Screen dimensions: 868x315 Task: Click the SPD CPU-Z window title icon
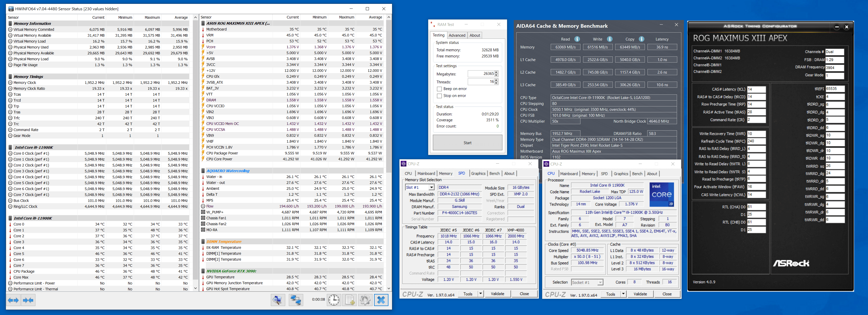click(x=403, y=164)
